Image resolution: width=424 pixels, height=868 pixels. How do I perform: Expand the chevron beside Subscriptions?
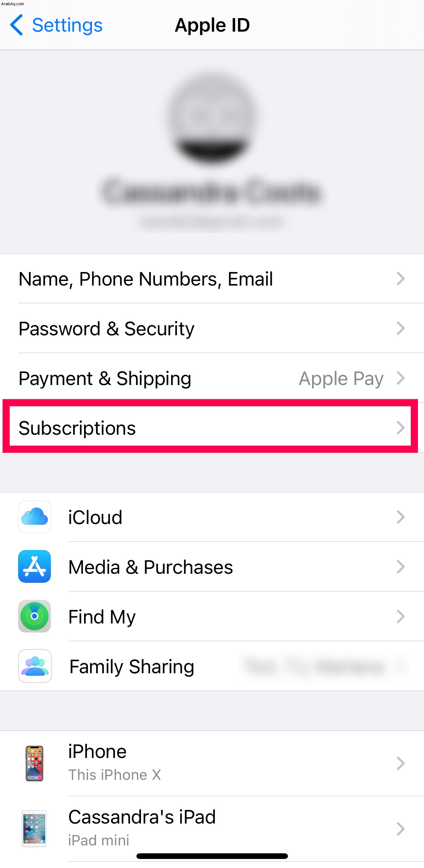(x=401, y=428)
